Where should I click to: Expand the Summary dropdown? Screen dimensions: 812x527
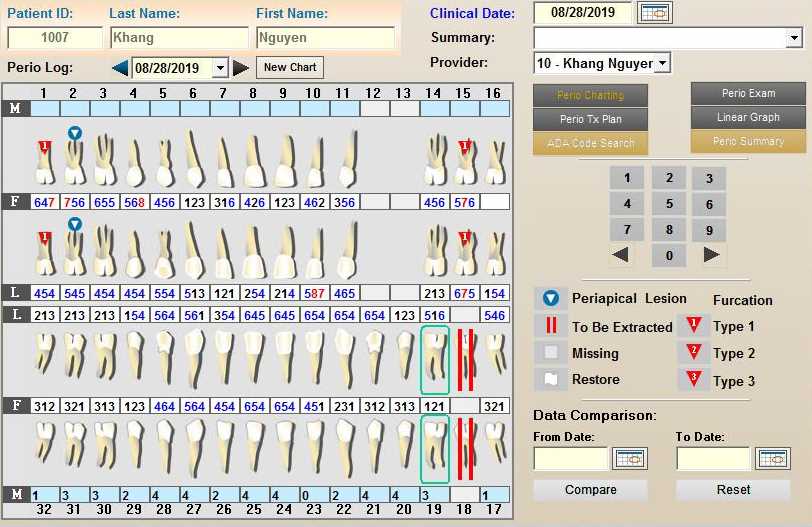(793, 38)
